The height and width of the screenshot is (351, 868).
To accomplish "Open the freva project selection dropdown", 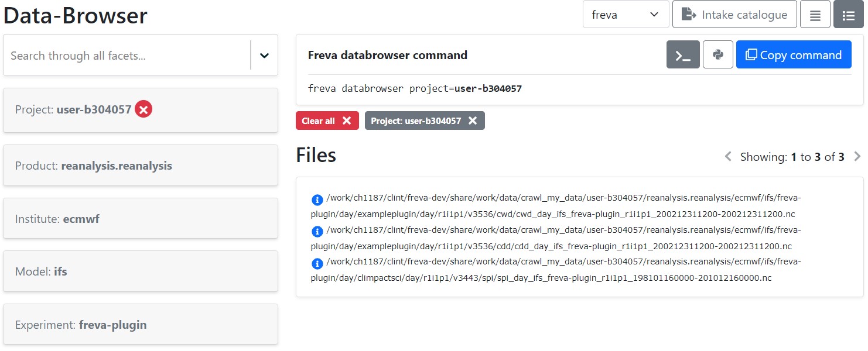I will click(x=626, y=14).
